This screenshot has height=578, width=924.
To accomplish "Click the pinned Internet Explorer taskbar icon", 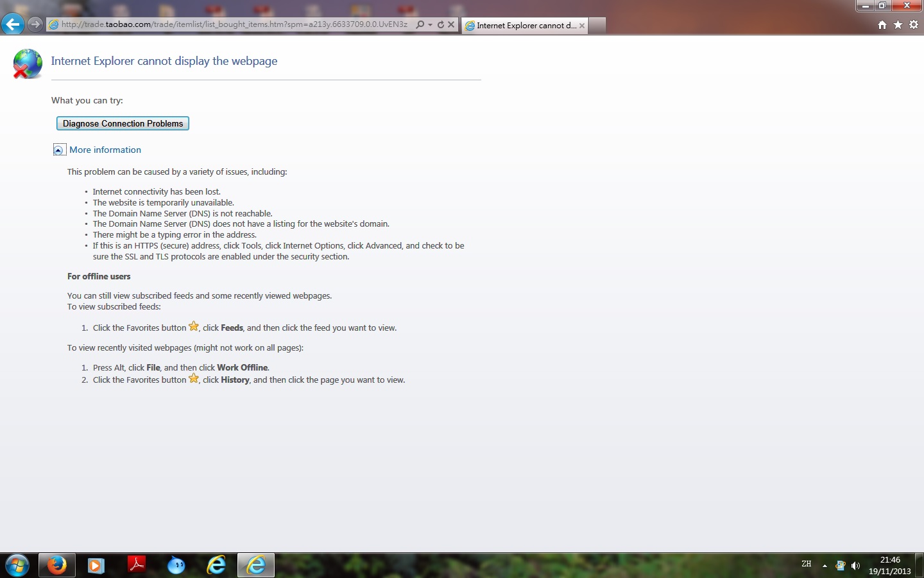I will pos(216,565).
